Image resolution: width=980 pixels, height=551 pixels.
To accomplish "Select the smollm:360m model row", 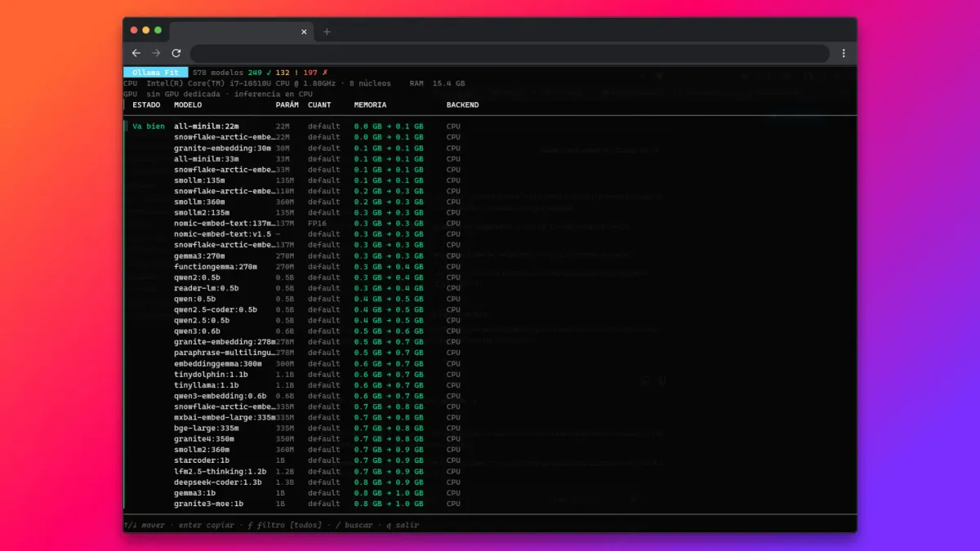I will (x=318, y=202).
